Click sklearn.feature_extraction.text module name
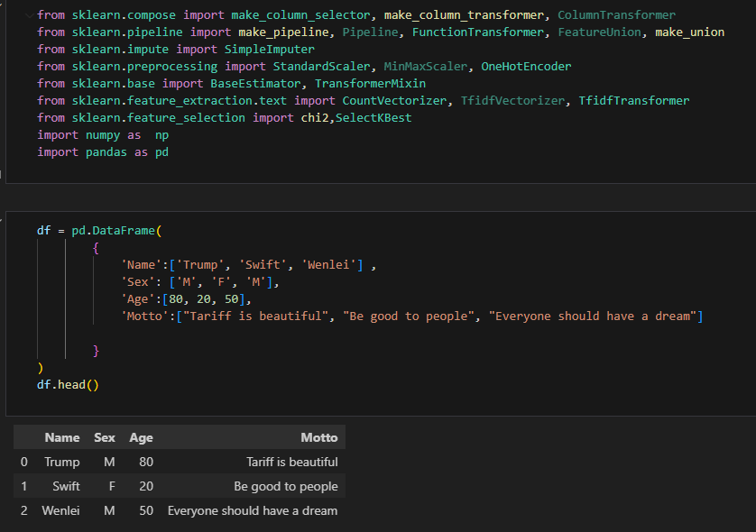This screenshot has height=532, width=756. (179, 101)
